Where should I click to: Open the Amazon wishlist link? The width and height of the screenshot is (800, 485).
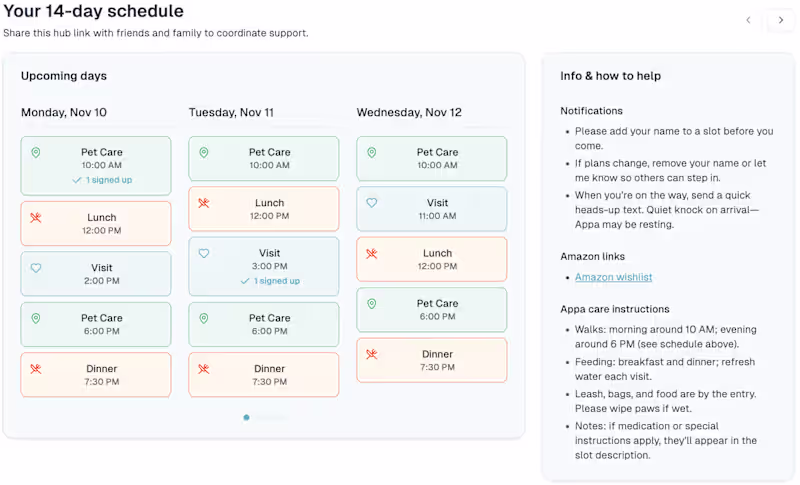613,277
